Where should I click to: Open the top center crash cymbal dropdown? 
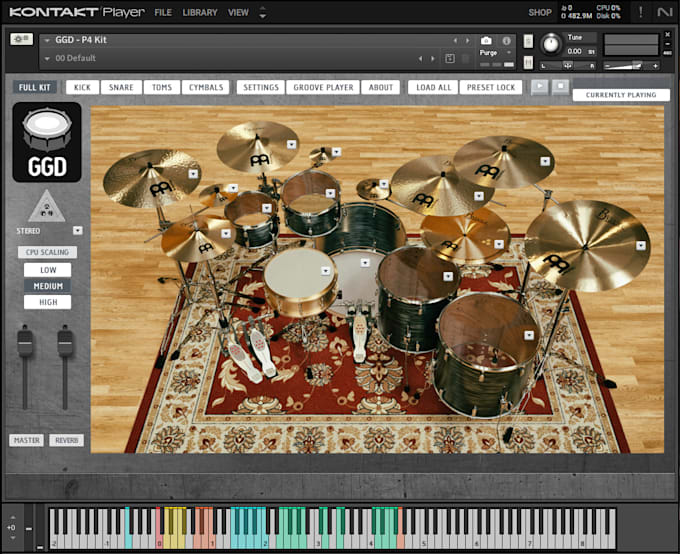coord(291,144)
